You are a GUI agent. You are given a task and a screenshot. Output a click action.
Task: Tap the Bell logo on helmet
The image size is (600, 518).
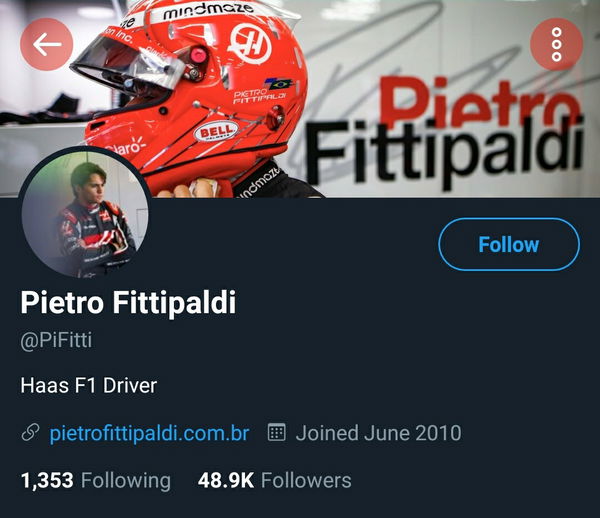pos(216,132)
